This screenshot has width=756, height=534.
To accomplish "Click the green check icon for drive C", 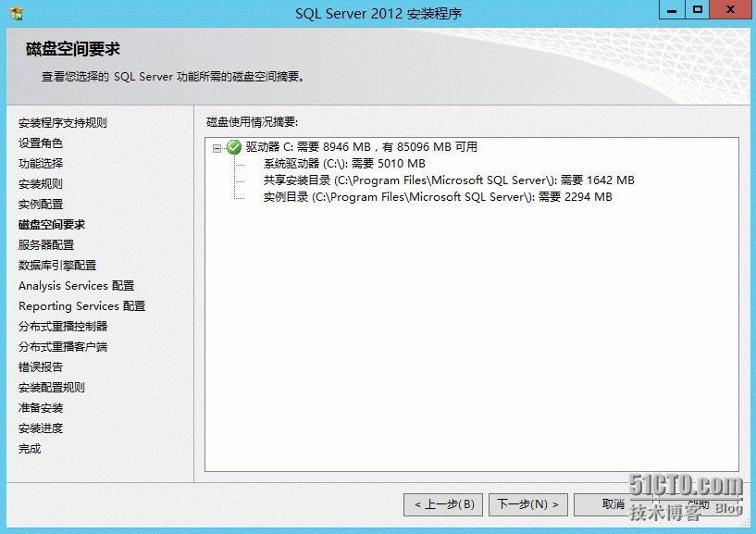I will [x=234, y=147].
